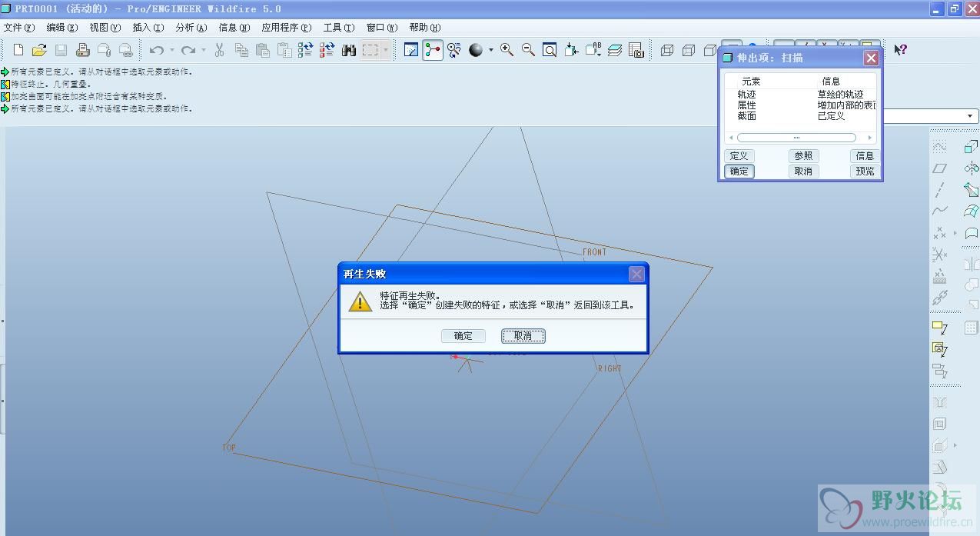Click the Repaint screen icon
Screen dimensions: 980x536
(x=411, y=50)
